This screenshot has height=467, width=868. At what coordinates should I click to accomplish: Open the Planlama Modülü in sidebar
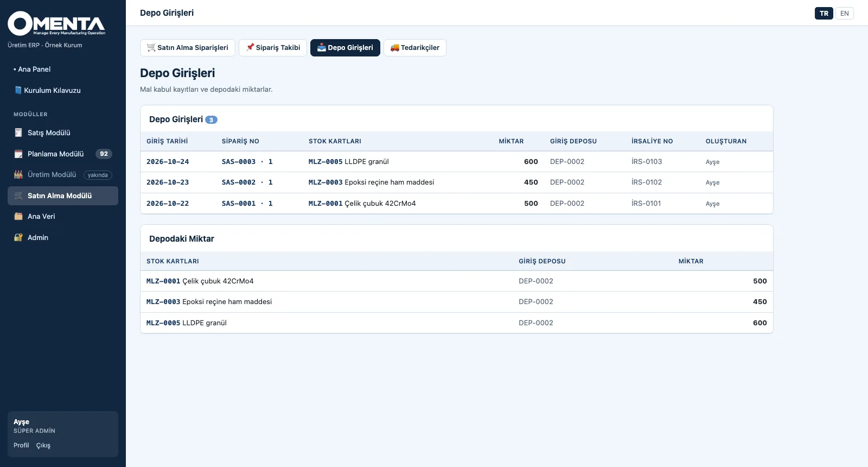pos(63,154)
